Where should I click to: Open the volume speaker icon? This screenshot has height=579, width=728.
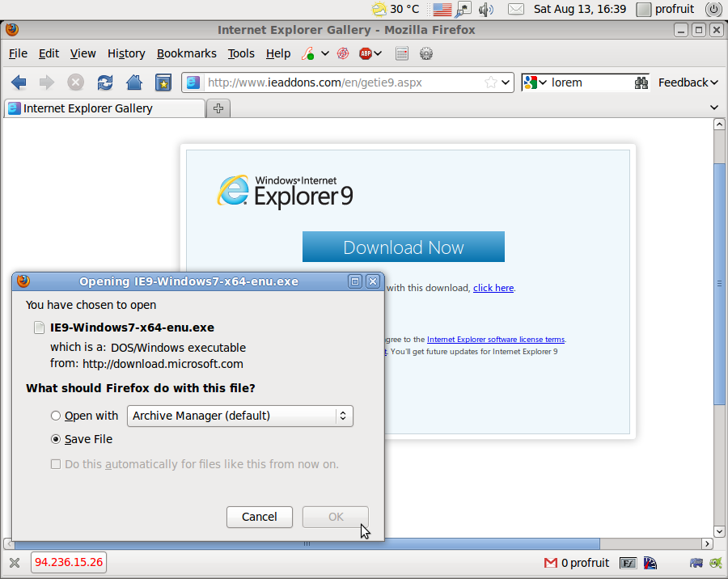click(485, 9)
